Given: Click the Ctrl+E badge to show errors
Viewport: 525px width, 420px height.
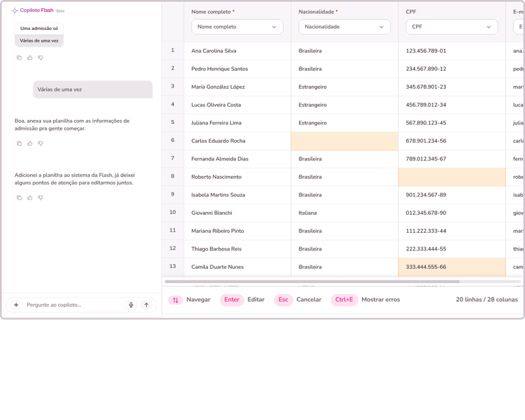Looking at the screenshot, I should pyautogui.click(x=344, y=300).
